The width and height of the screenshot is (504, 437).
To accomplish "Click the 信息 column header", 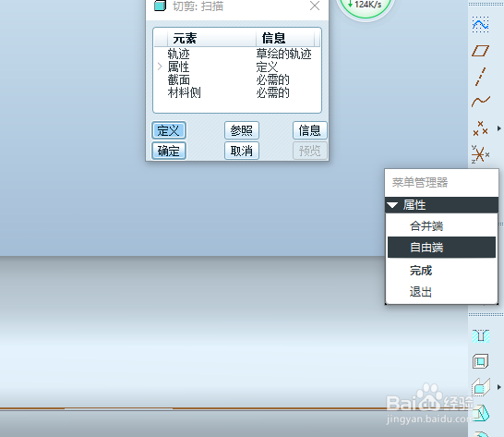I will [285, 38].
